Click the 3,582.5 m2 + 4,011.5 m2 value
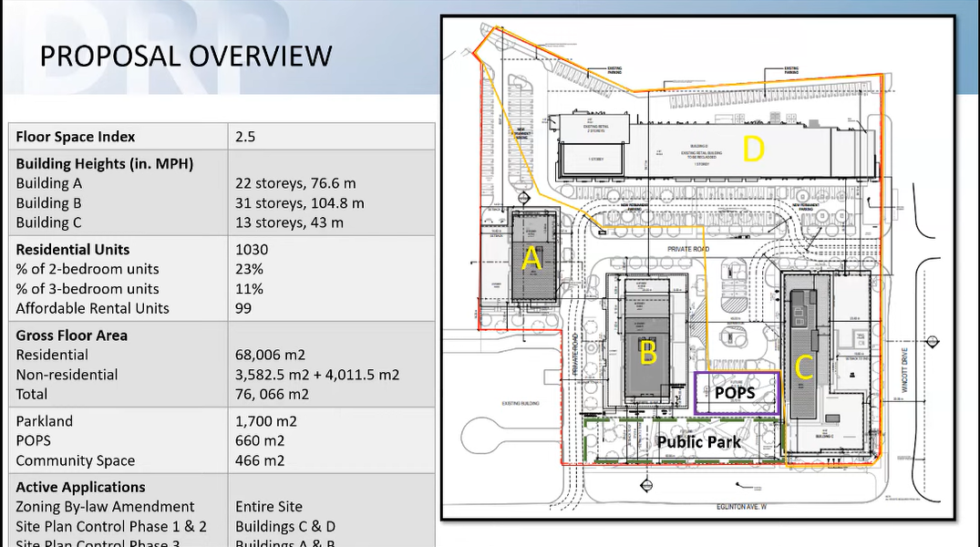 (x=317, y=375)
